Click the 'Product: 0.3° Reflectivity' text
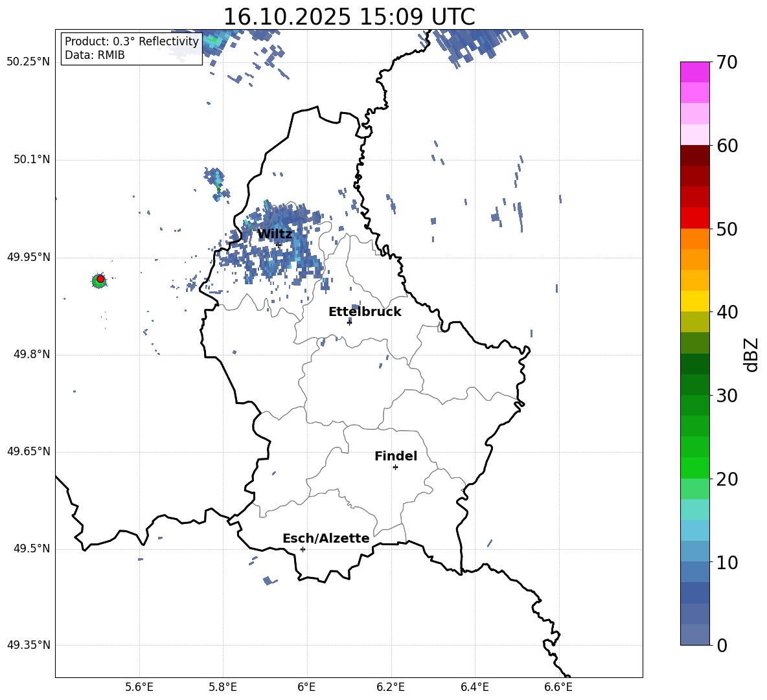This screenshot has width=767, height=700. coord(132,41)
